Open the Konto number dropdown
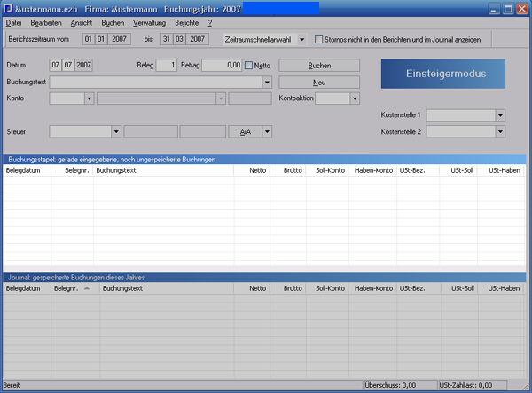 (x=90, y=98)
